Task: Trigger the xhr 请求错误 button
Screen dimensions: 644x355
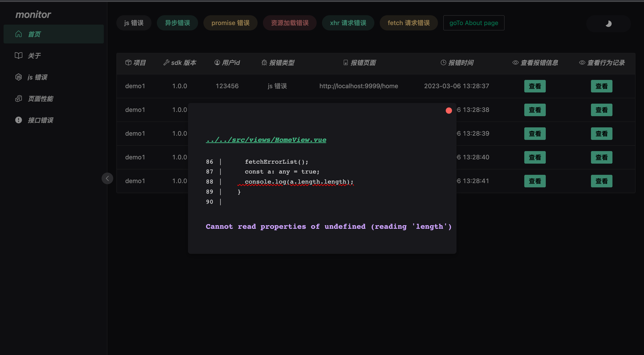Action: coord(348,23)
